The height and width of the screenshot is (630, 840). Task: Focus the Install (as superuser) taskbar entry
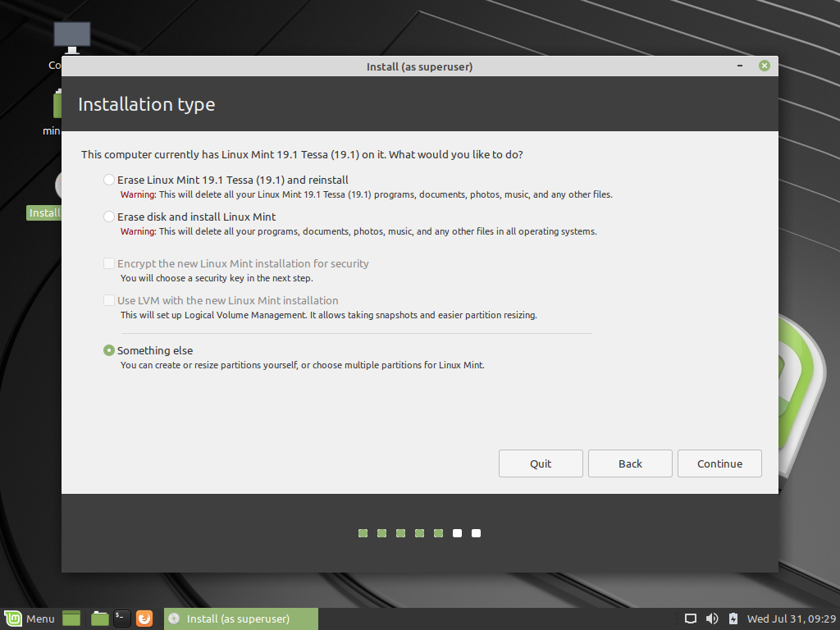tap(240, 619)
